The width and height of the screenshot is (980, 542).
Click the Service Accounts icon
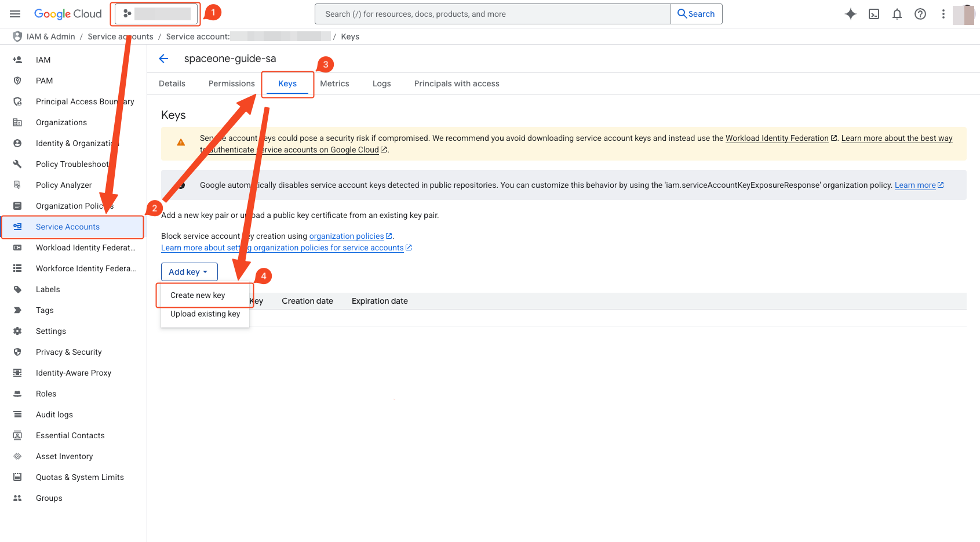pyautogui.click(x=17, y=227)
